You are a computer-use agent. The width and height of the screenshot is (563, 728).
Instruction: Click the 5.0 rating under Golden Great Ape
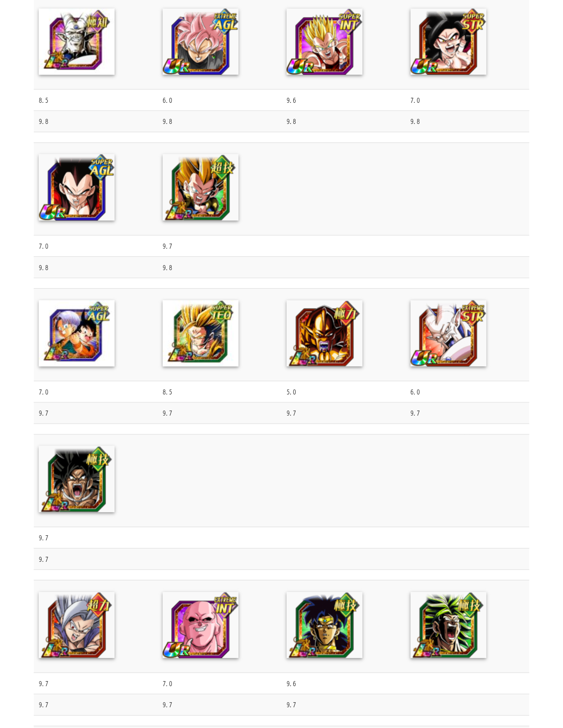coord(291,392)
